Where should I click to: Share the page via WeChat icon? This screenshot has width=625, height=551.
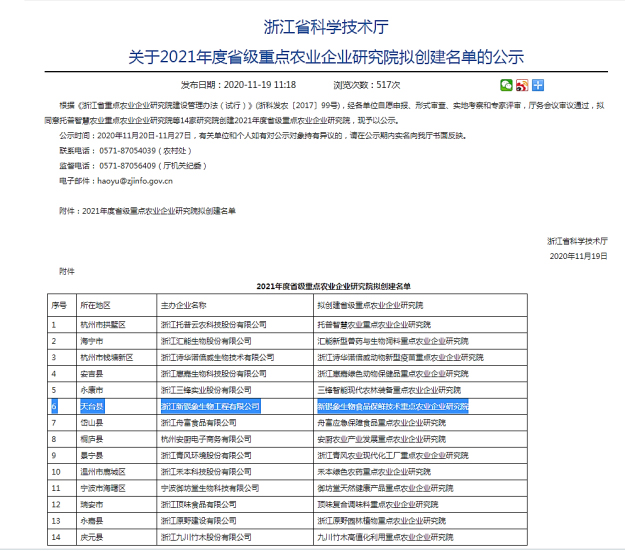coord(507,85)
